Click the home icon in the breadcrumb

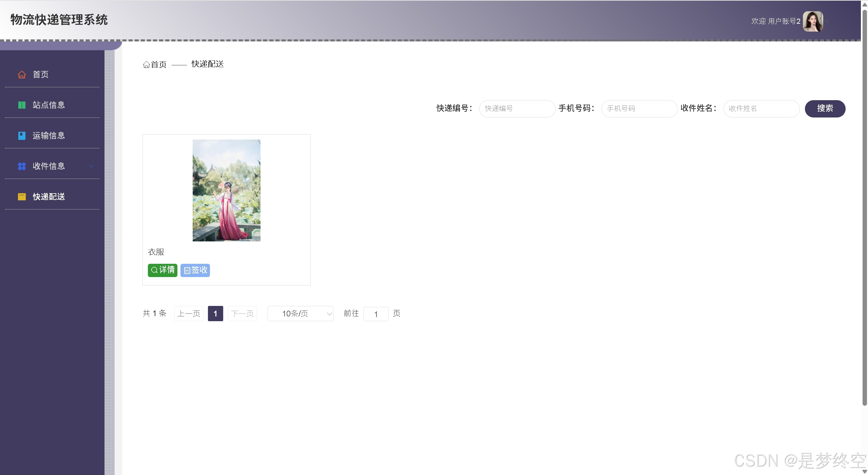[146, 64]
